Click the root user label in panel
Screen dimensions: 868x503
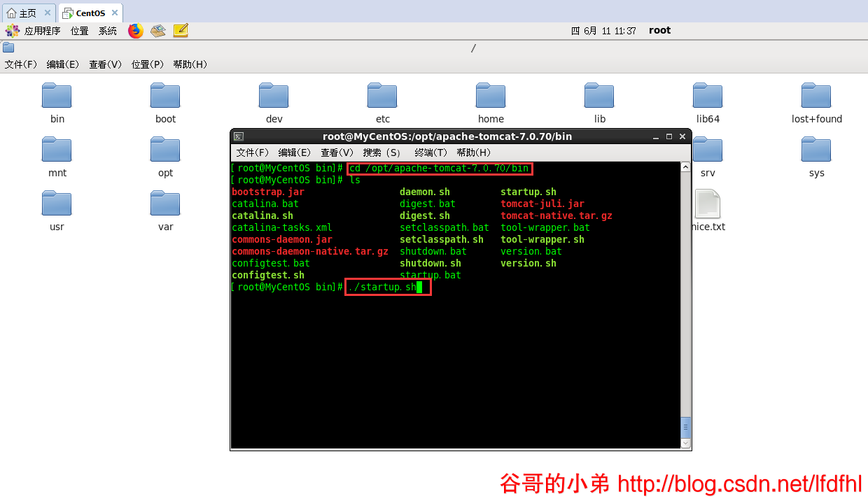(659, 30)
